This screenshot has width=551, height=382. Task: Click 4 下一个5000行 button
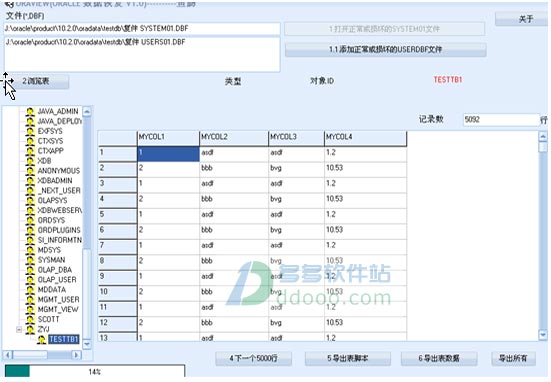coord(253,358)
